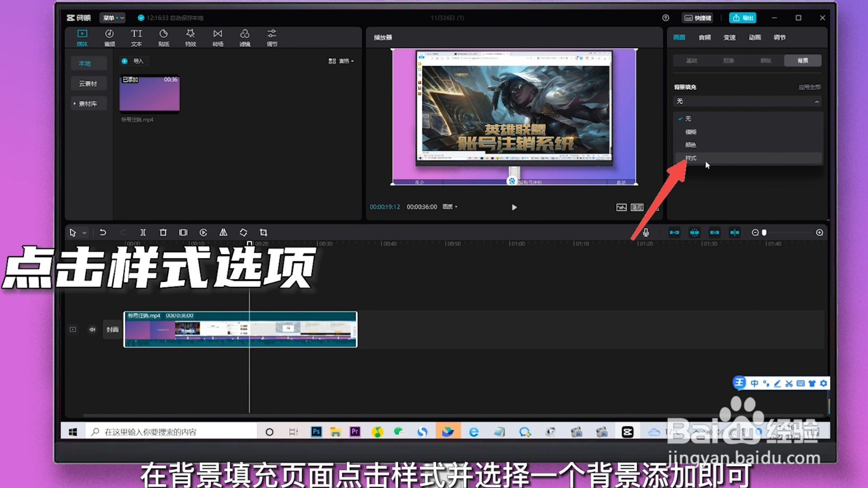
Task: Click the help question mark icon
Action: [666, 18]
